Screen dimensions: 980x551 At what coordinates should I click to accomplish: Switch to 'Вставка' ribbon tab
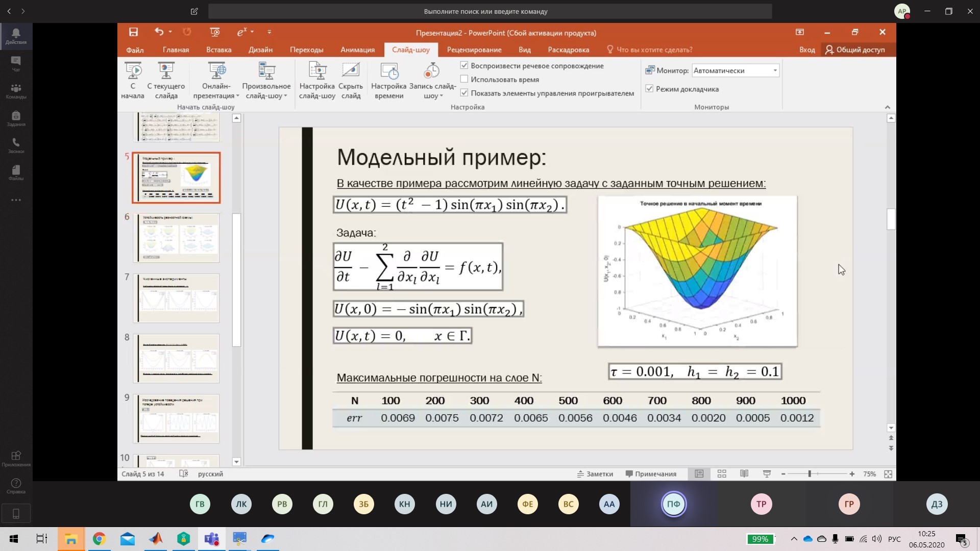pos(219,49)
